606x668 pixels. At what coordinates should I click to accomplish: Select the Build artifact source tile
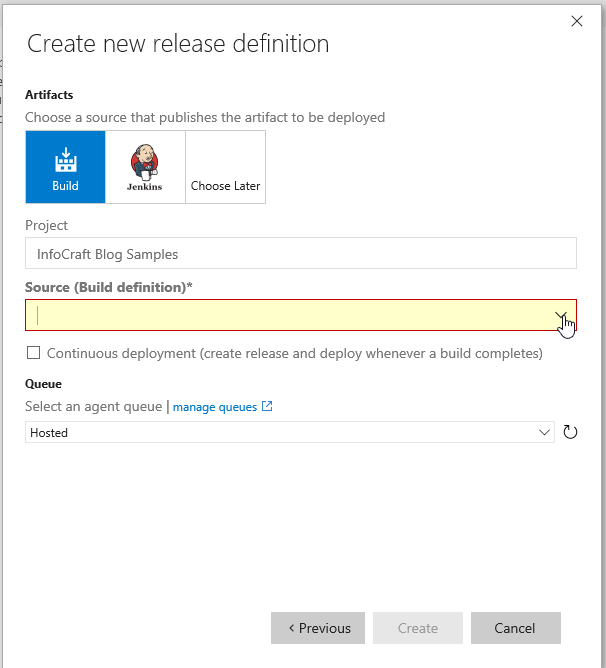pyautogui.click(x=65, y=167)
